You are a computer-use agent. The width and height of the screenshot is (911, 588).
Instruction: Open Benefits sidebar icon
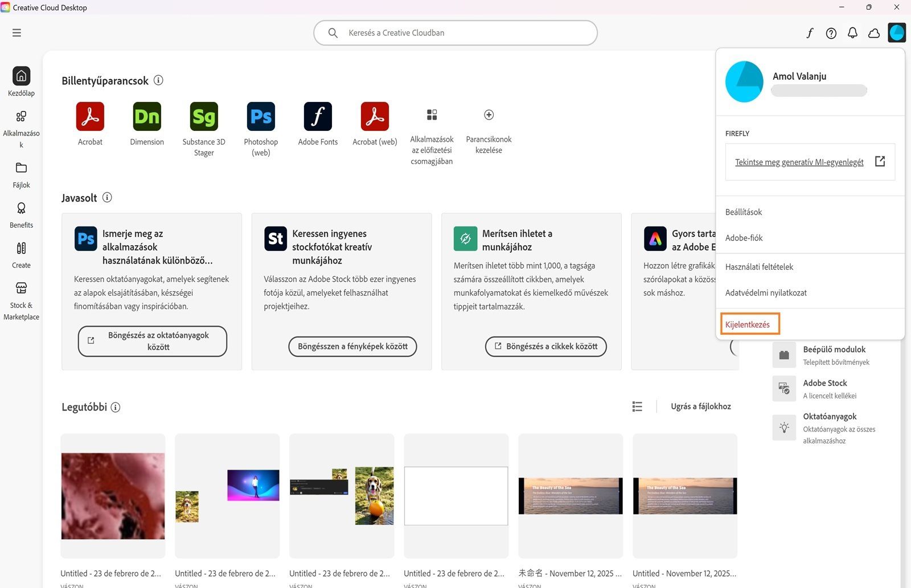pos(21,208)
